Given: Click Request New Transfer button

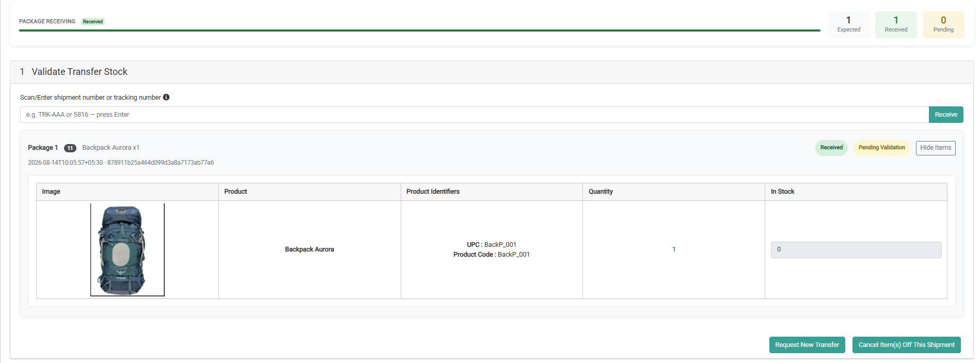Looking at the screenshot, I should [807, 345].
